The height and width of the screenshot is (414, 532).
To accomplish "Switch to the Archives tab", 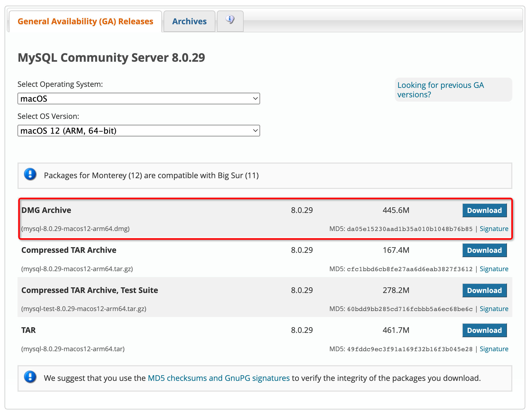I will click(x=189, y=22).
